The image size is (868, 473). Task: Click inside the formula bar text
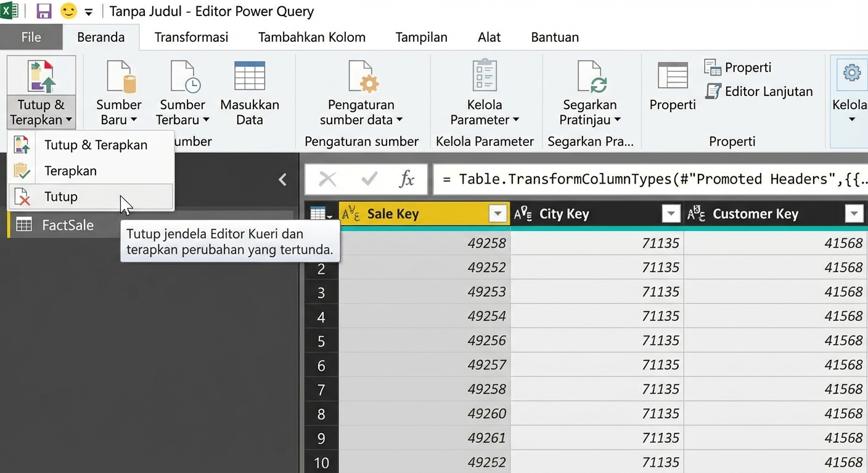tap(647, 179)
